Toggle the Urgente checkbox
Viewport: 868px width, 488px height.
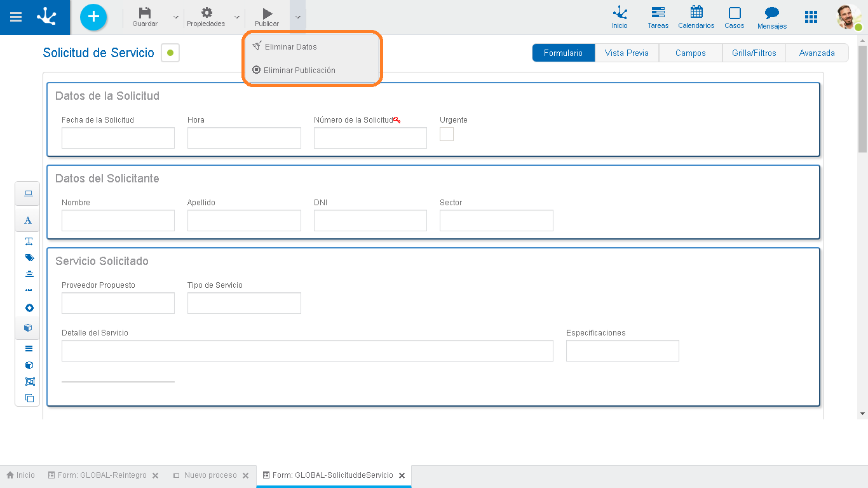tap(447, 134)
